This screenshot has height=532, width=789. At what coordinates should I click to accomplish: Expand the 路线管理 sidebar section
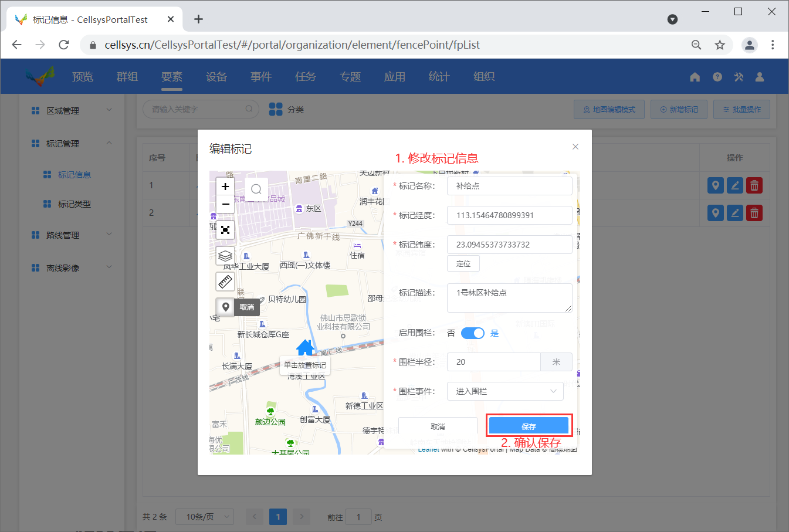click(71, 235)
